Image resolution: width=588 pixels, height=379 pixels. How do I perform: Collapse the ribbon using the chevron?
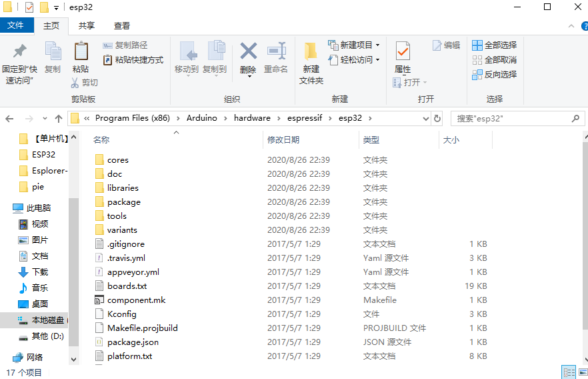pyautogui.click(x=571, y=25)
